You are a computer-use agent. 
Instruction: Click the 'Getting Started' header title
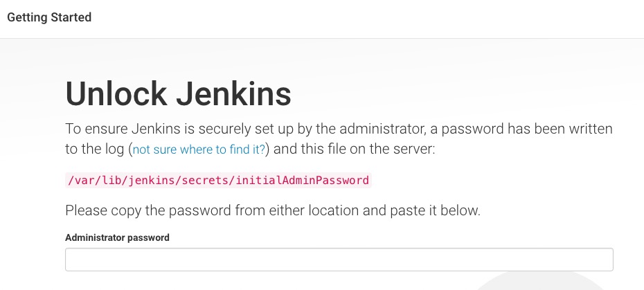tap(49, 17)
